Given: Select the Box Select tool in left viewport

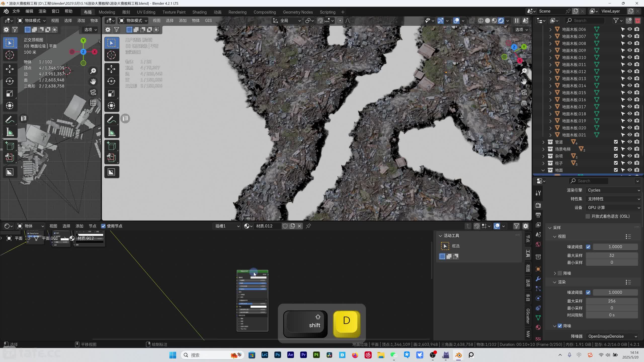Looking at the screenshot, I should click(10, 43).
